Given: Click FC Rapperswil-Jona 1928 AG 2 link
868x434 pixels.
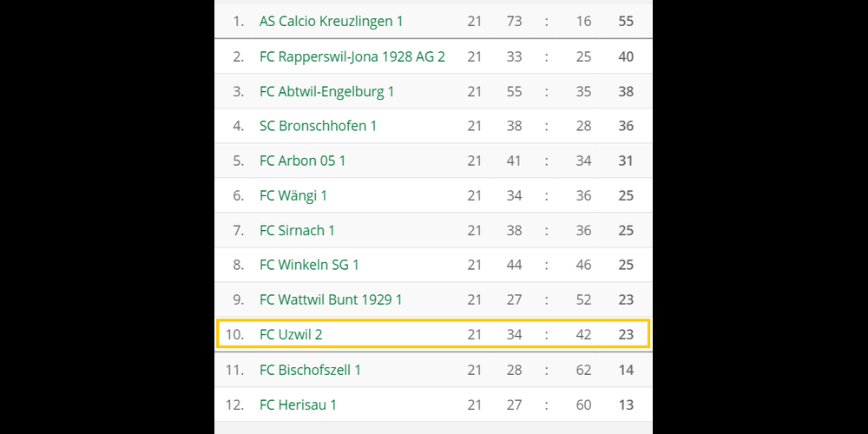Looking at the screenshot, I should pos(352,56).
